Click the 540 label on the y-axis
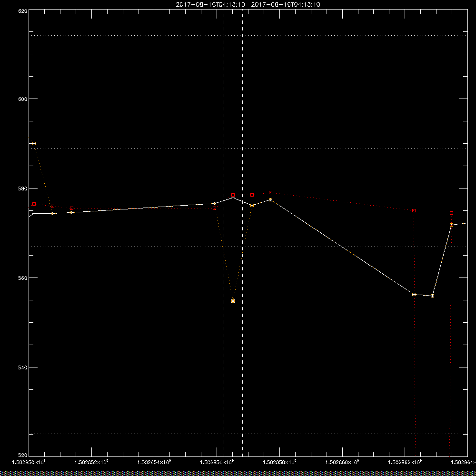The height and width of the screenshot is (476, 476). coord(23,367)
